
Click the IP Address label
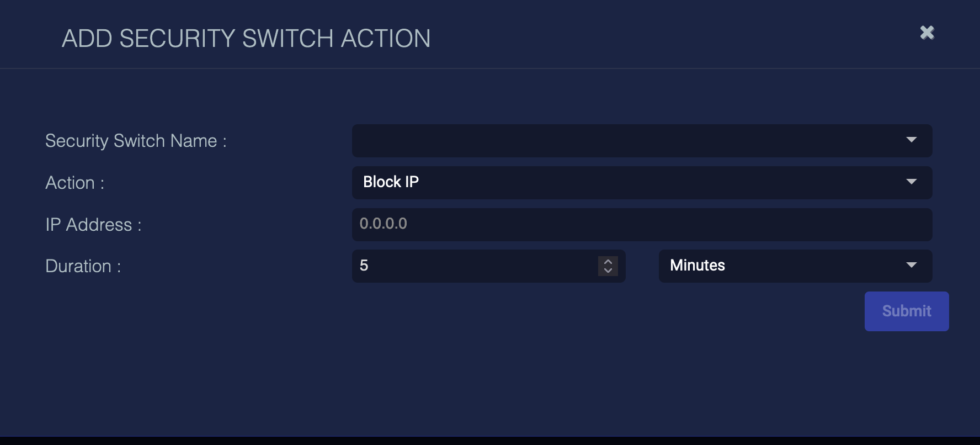coord(93,225)
